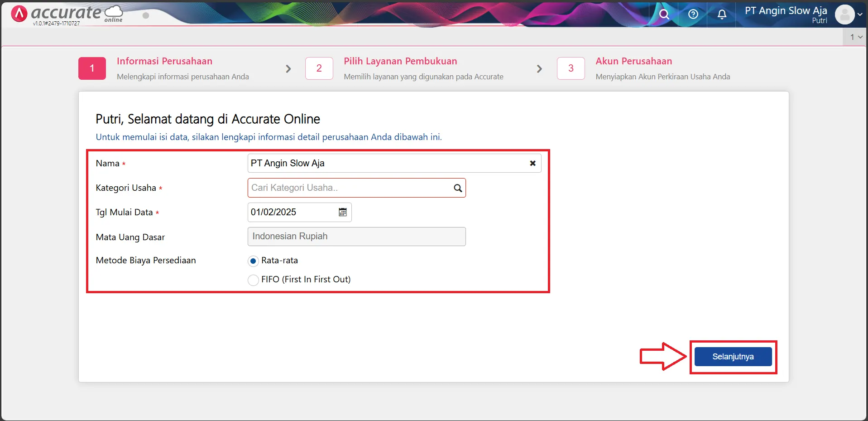Open the tab counter dropdown showing 1
The image size is (868, 421).
tap(856, 37)
